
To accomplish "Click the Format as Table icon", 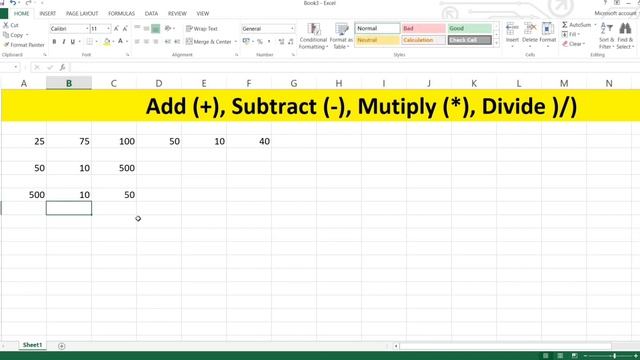I will (341, 29).
